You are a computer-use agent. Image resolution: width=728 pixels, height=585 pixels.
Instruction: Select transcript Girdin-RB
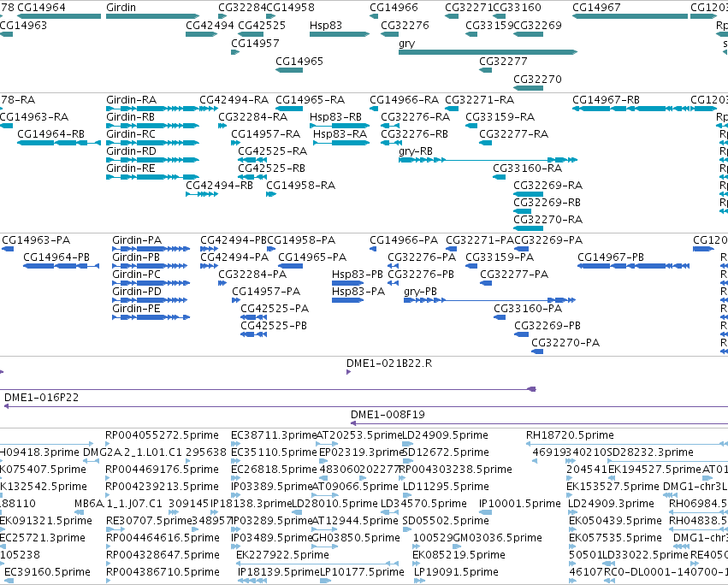point(131,117)
